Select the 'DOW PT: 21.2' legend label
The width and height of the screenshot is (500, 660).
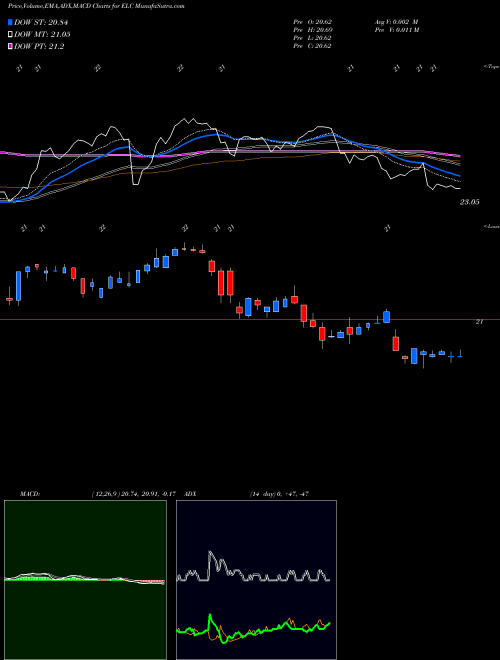[39, 46]
